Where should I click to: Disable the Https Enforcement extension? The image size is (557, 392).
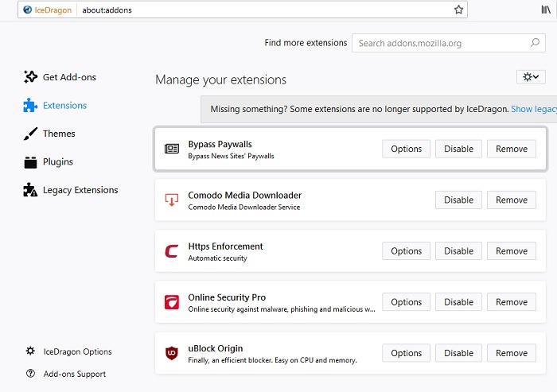point(458,251)
